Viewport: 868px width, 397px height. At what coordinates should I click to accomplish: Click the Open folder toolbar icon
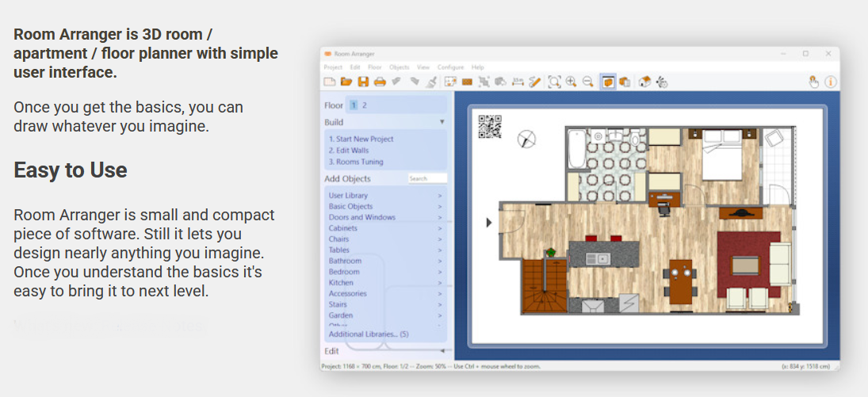[346, 82]
